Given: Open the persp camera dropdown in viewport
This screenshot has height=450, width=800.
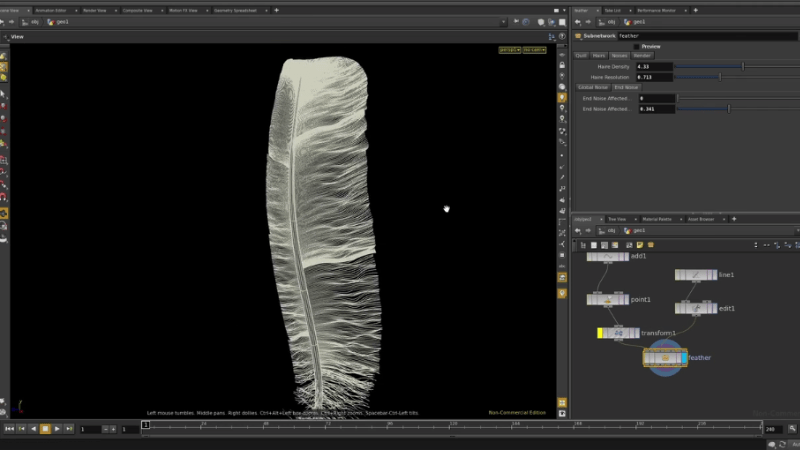Looking at the screenshot, I should [x=509, y=49].
